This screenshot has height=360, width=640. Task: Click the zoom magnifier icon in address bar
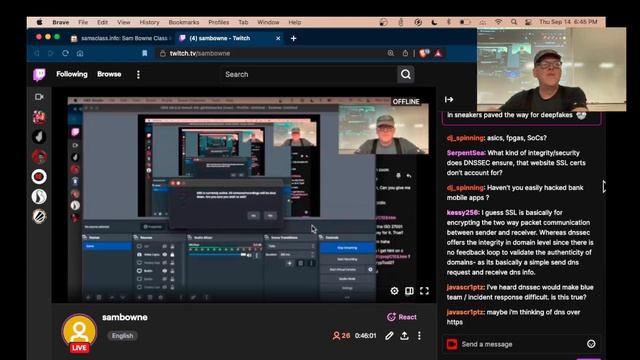391,53
